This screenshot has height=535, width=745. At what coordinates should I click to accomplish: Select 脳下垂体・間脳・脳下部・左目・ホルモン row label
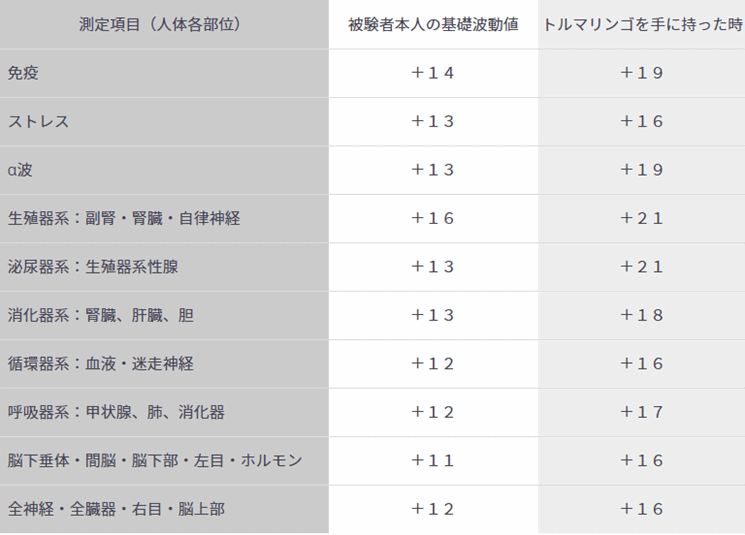click(x=155, y=461)
